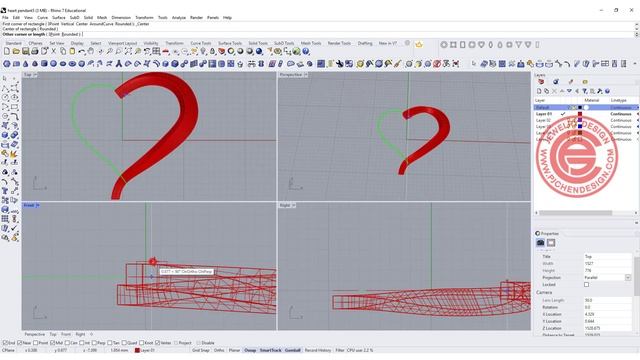
Task: Toggle the End osnap checkbox
Action: pyautogui.click(x=5, y=343)
